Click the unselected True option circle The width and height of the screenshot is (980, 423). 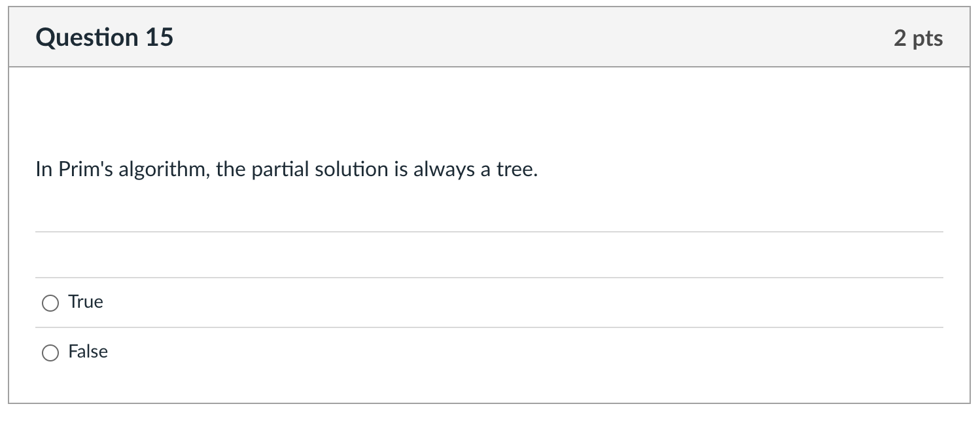[x=50, y=303]
